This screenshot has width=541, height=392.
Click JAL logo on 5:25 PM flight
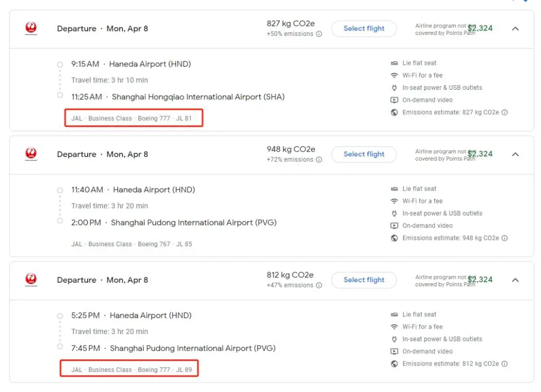(31, 280)
